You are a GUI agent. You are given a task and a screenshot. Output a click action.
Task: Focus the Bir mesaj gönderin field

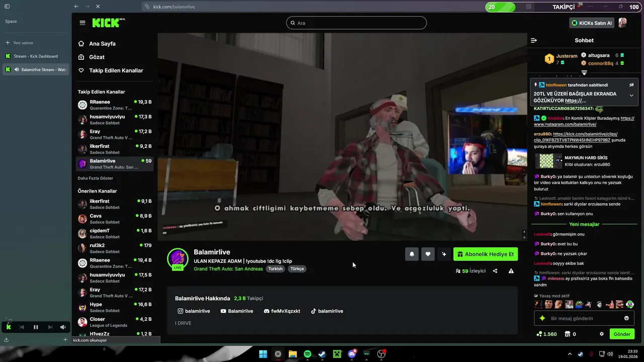point(584,318)
